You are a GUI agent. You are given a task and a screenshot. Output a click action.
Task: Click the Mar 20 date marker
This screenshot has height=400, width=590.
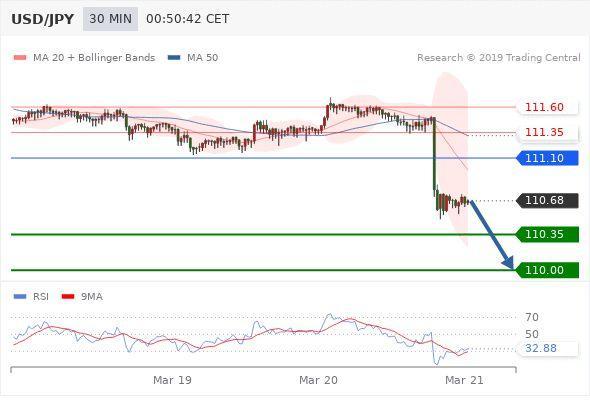(x=318, y=380)
